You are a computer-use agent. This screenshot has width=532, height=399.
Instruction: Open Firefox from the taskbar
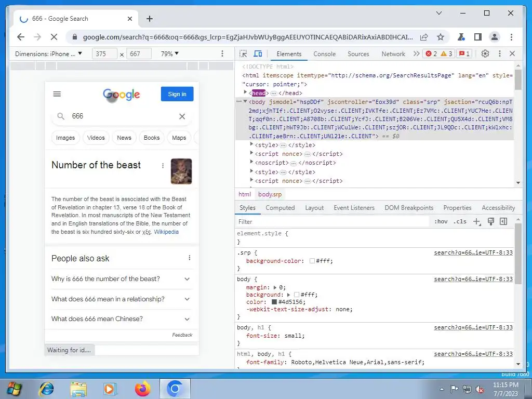point(142,389)
